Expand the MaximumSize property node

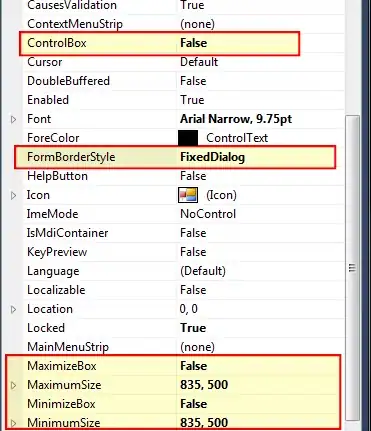click(x=13, y=385)
